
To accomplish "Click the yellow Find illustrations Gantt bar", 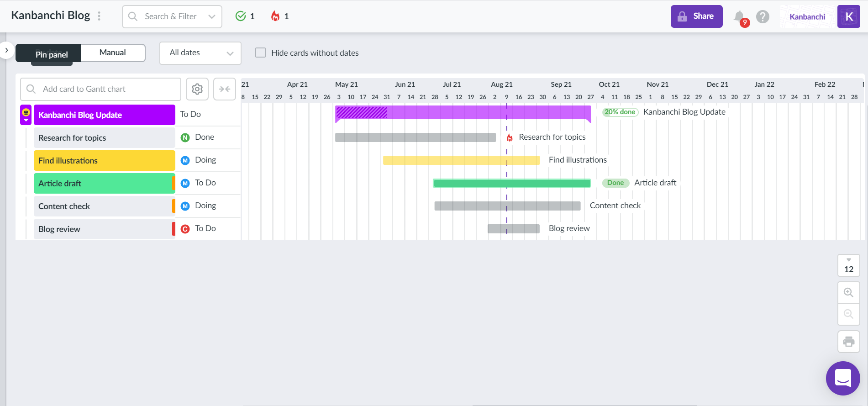I will [461, 160].
